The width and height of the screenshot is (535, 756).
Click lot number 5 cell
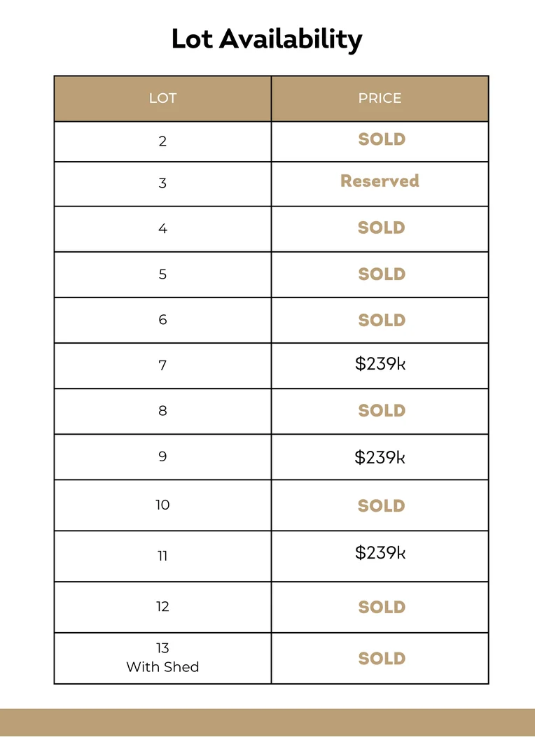[162, 274]
